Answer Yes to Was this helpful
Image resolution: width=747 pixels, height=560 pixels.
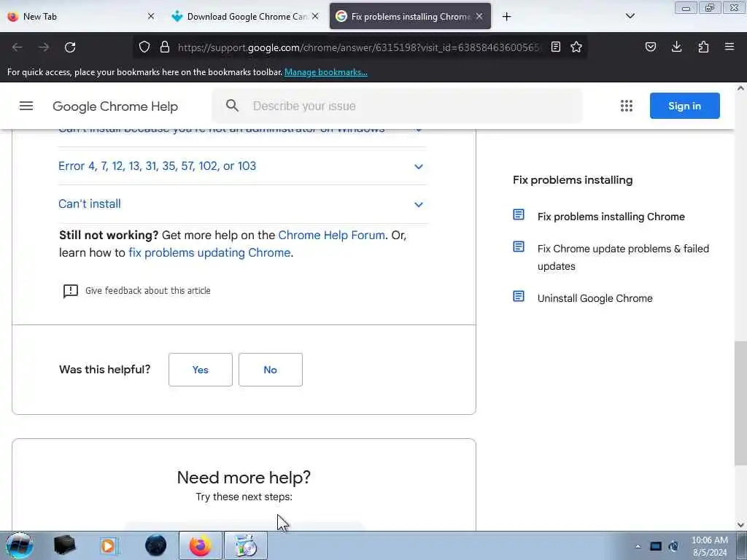click(201, 370)
